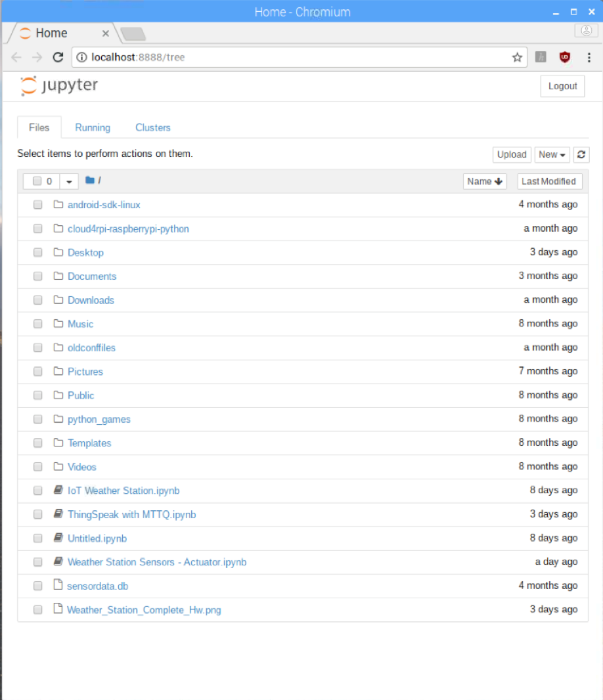Open the ThingSpeak with MTTQ notebook link
Image resolution: width=603 pixels, height=700 pixels.
131,514
